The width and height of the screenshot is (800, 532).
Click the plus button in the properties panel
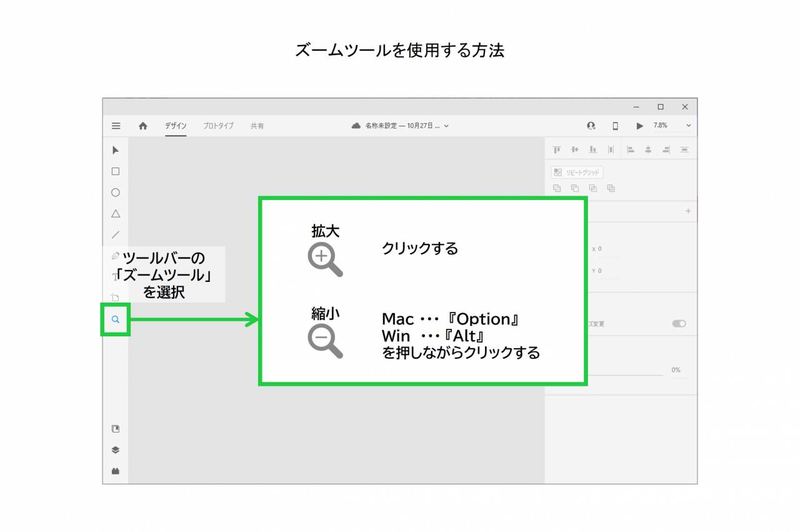click(688, 211)
